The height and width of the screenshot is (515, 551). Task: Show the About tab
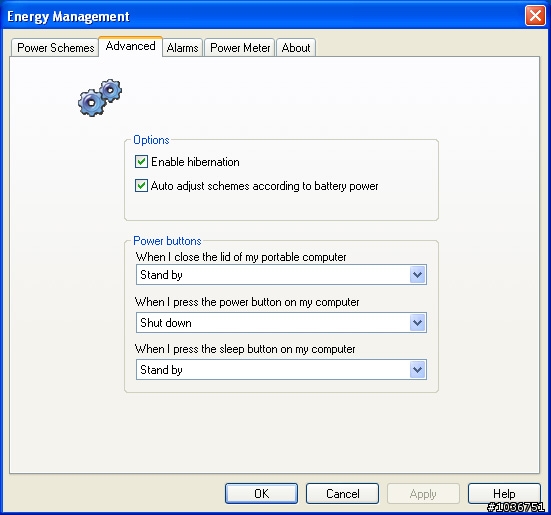coord(296,48)
